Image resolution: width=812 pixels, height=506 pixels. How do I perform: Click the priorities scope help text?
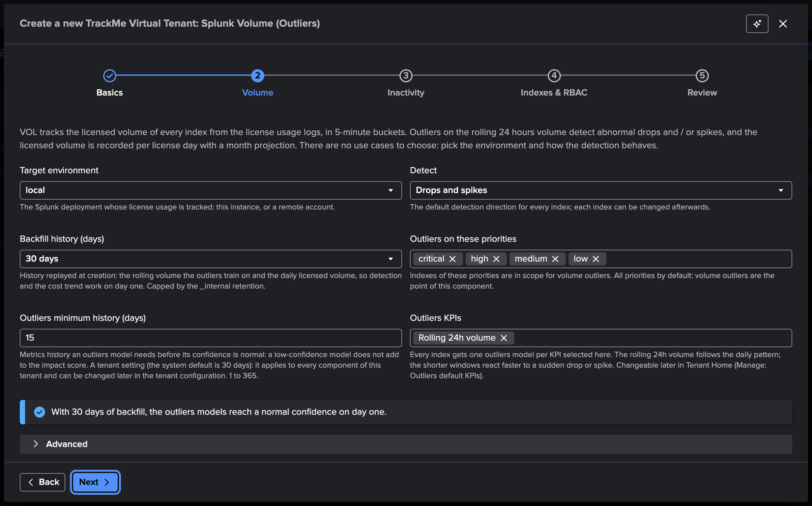pyautogui.click(x=592, y=281)
